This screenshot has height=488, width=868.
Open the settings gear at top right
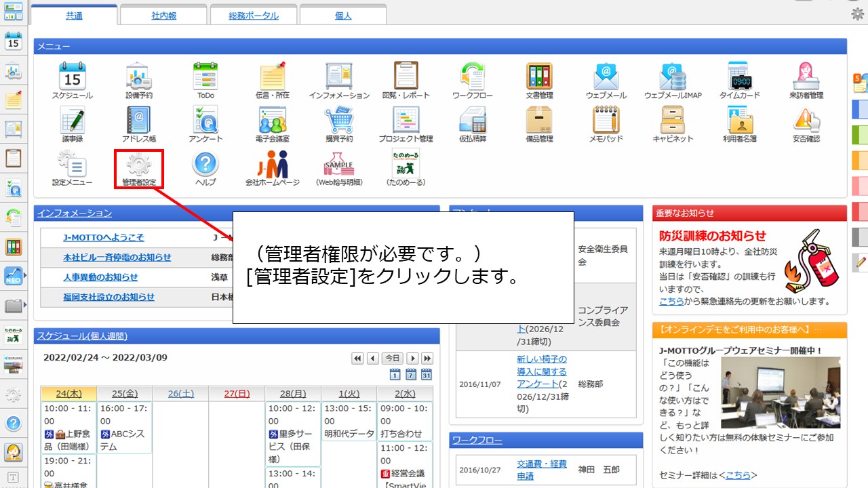857,14
